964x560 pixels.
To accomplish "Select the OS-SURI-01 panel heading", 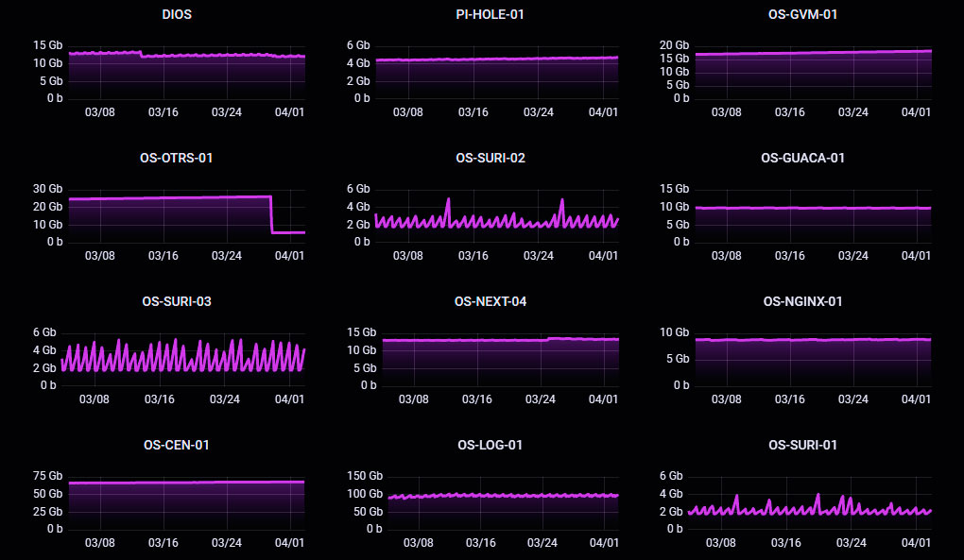I will click(x=802, y=445).
